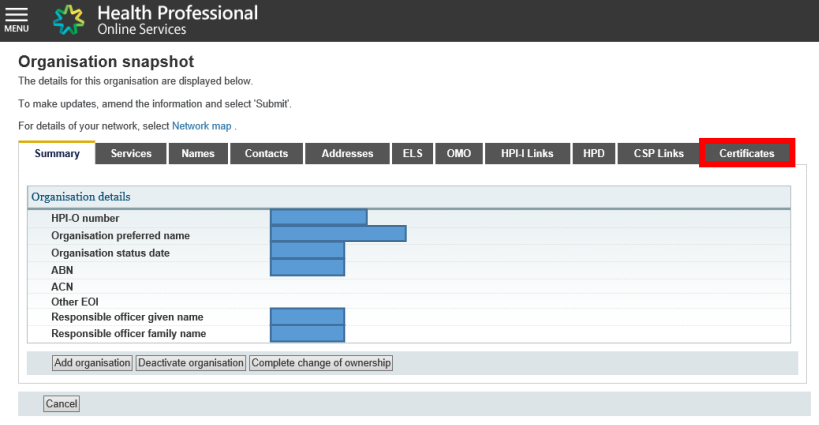Open the hamburger MENU icon
Viewport: 819px width, 425px height.
[17, 18]
